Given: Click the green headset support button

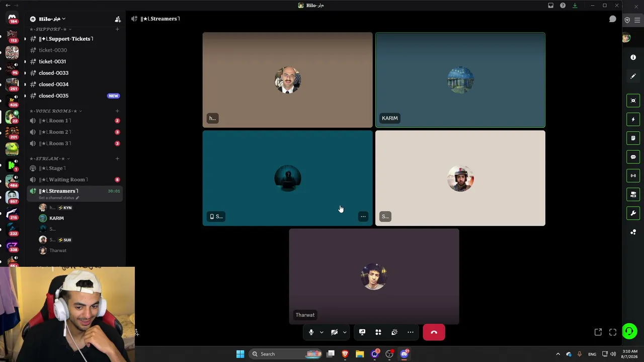Looking at the screenshot, I should (629, 331).
